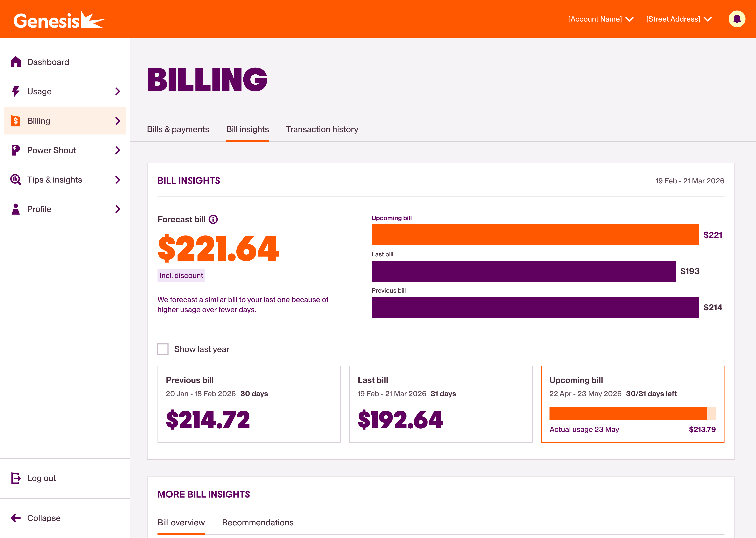756x538 pixels.
Task: Go to Dashboard menu item
Action: (65, 62)
